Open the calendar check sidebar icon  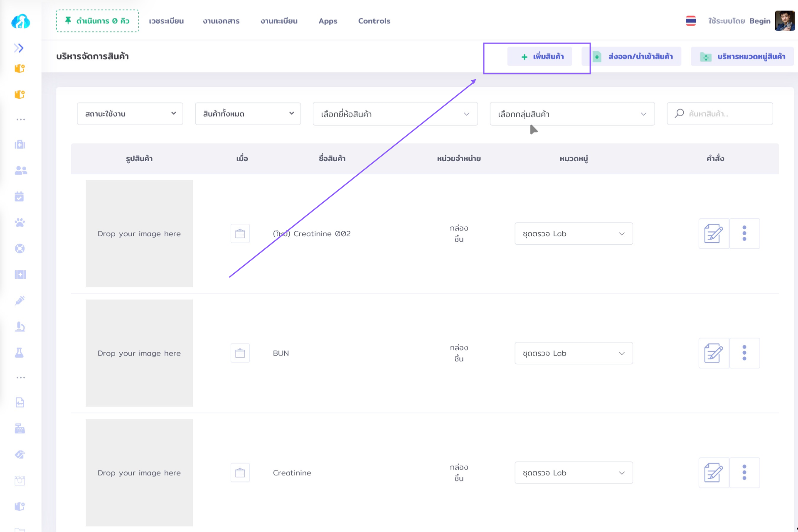(20, 197)
